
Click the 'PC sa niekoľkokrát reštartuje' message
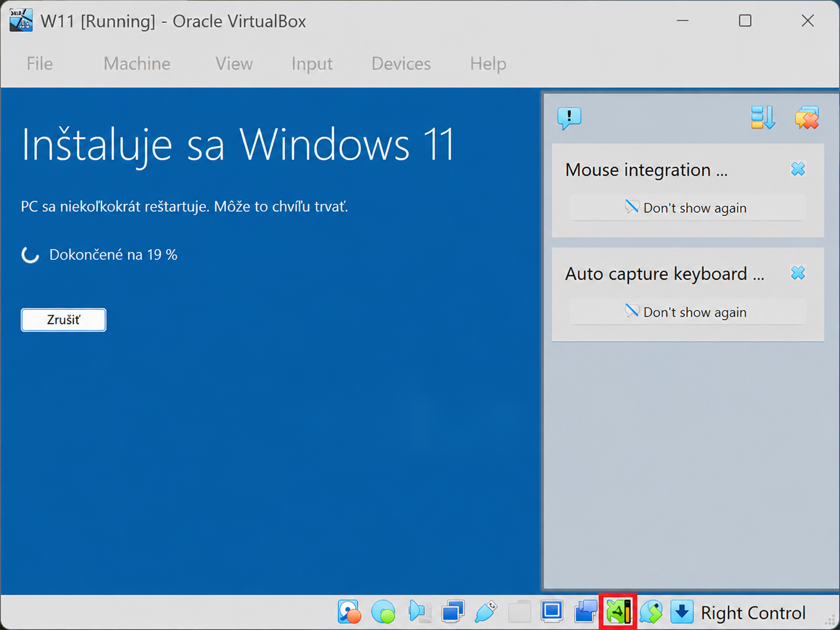[x=184, y=207]
